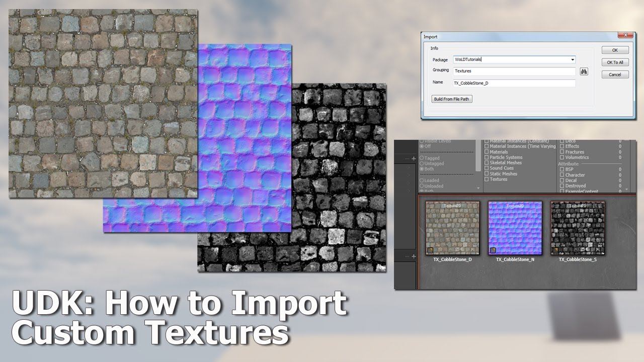Close the Import dialog window
The image size is (644, 362).
coord(625,35)
